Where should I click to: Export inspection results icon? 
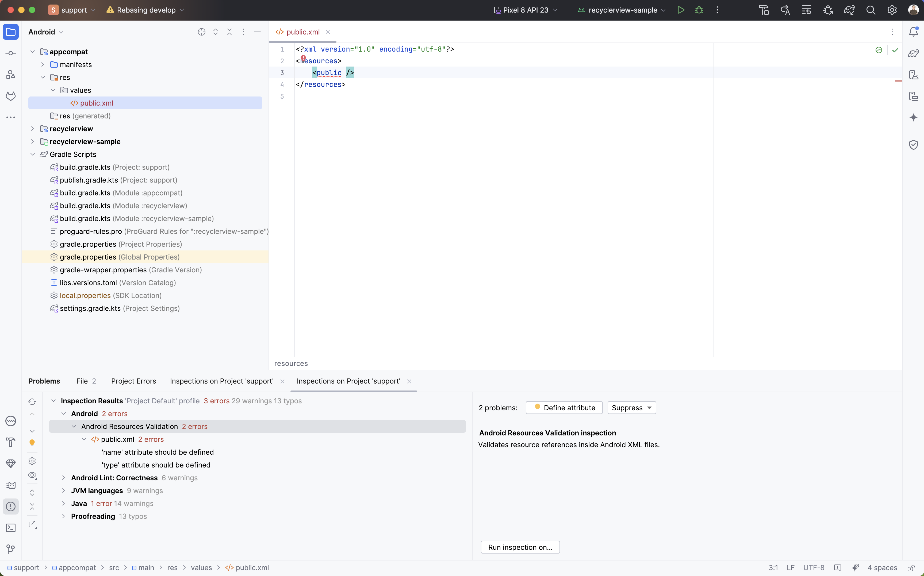[32, 525]
